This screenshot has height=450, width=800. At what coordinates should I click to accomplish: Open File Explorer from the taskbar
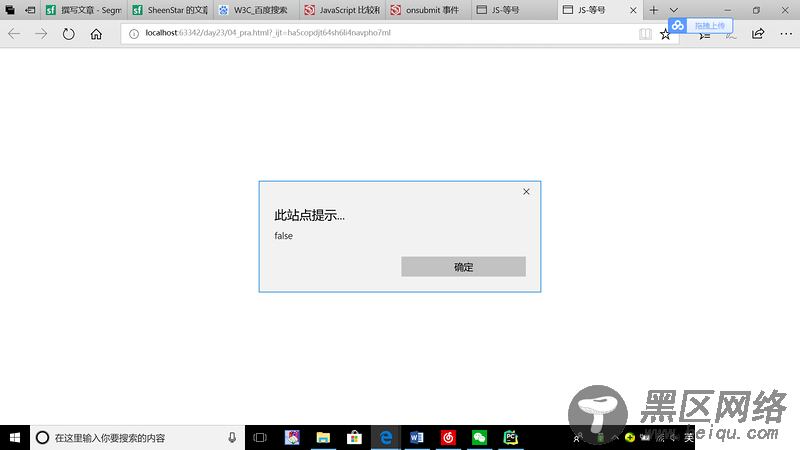(323, 438)
